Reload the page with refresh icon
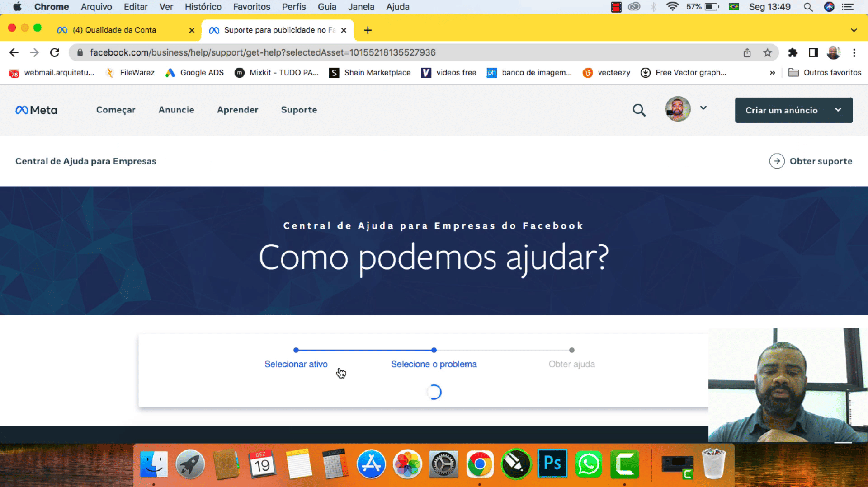 pyautogui.click(x=55, y=52)
